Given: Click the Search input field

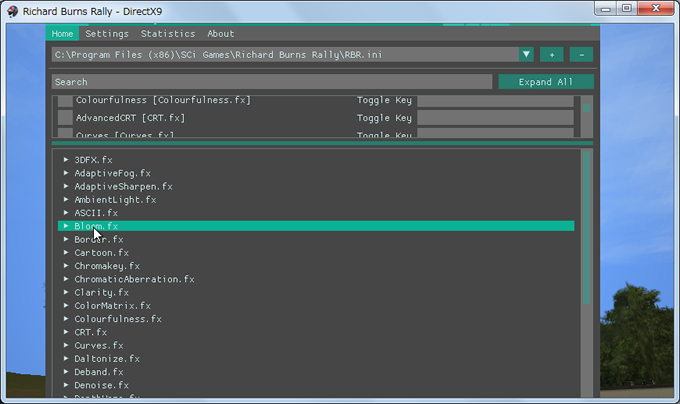Looking at the screenshot, I should click(272, 82).
